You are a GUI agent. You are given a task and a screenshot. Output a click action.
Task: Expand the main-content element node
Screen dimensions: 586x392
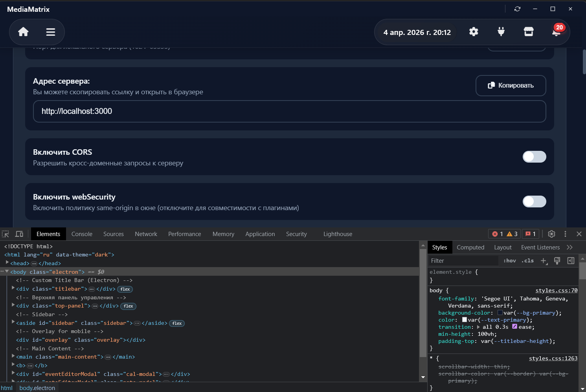coord(13,357)
